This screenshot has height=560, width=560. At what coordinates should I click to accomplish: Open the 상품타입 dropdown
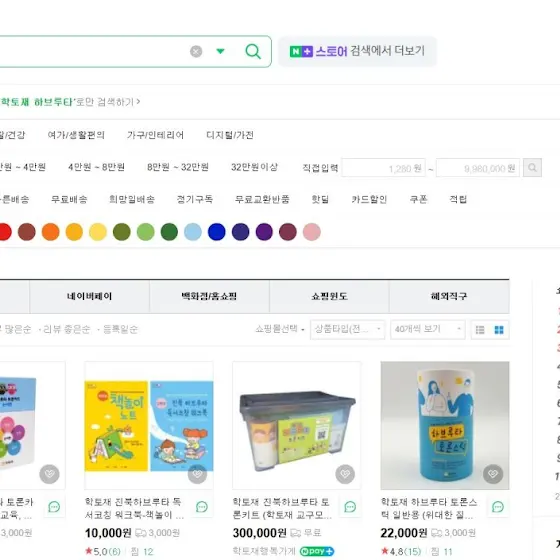pos(348,329)
